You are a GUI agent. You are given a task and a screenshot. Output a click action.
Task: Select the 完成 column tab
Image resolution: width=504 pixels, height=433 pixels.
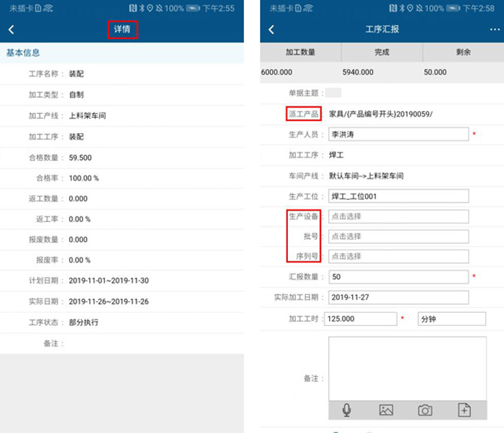pos(382,53)
